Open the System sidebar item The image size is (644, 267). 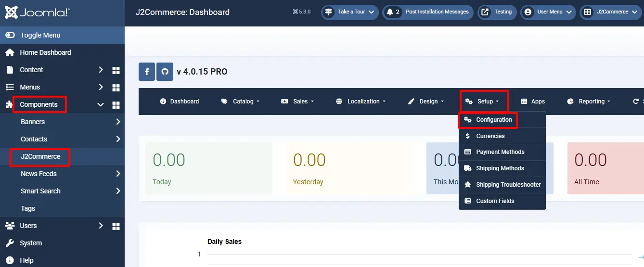(31, 243)
